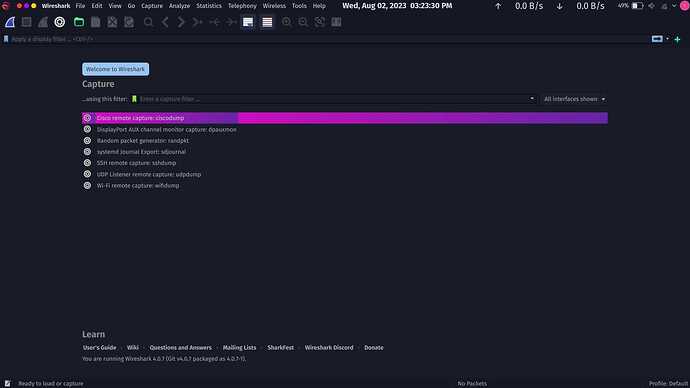Open the Wiki link

[x=132, y=348]
